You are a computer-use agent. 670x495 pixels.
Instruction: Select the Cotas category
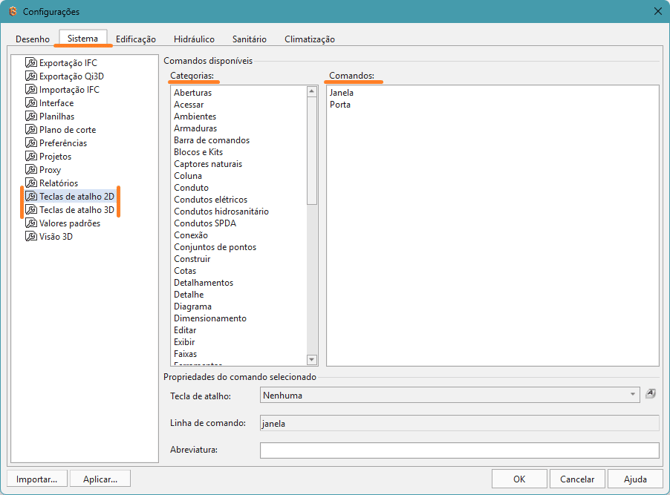tap(185, 271)
